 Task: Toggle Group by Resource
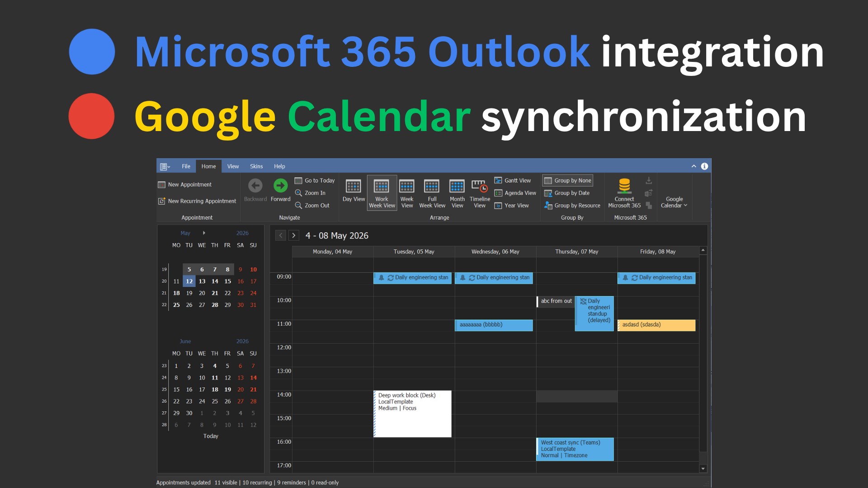(572, 205)
